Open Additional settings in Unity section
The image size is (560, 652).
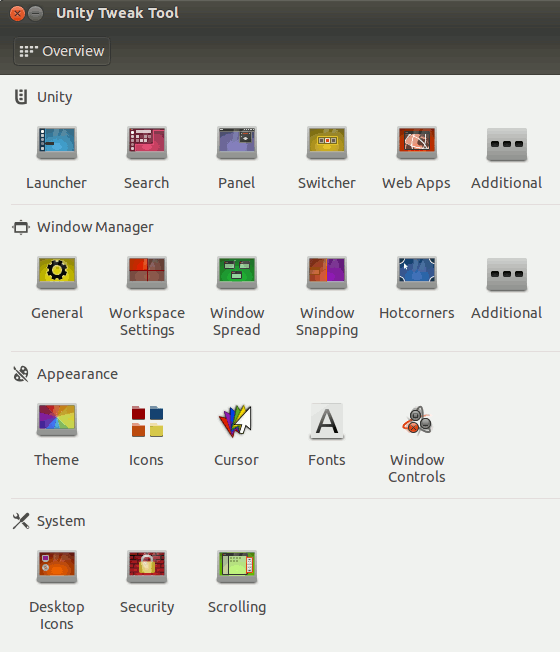pos(507,145)
